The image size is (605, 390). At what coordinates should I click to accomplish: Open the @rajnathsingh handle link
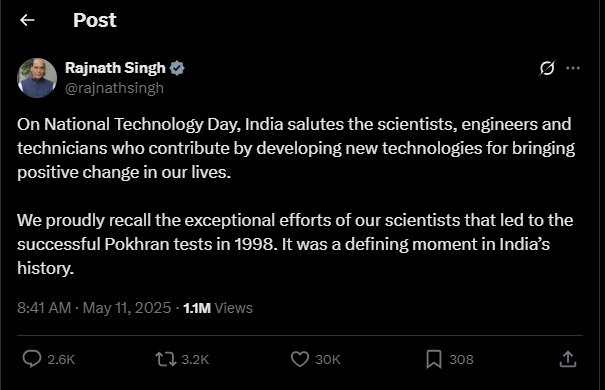(115, 88)
